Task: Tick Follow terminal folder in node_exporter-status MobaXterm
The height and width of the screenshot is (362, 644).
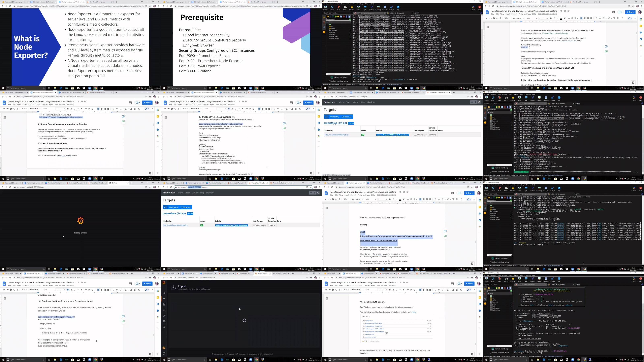Action: tap(490, 262)
